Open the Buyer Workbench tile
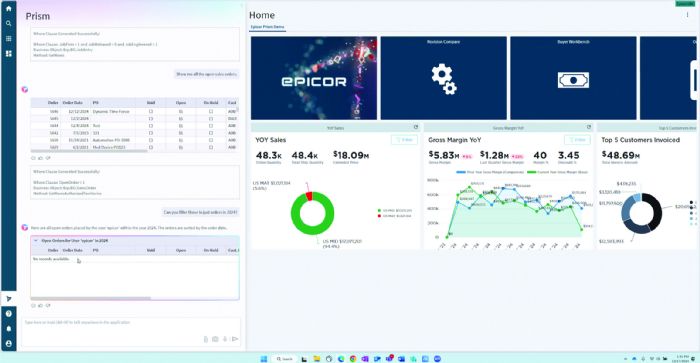This screenshot has width=700, height=363. tap(573, 78)
